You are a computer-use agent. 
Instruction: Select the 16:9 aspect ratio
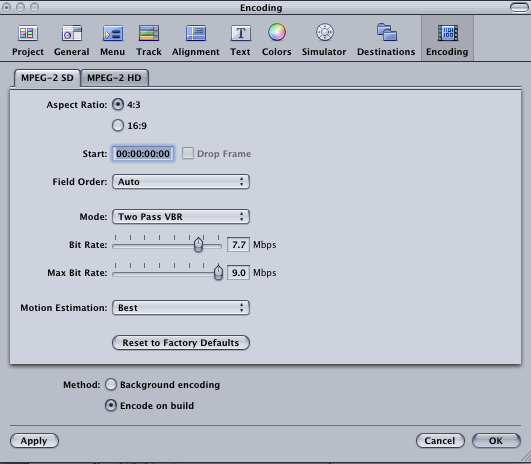coord(118,126)
